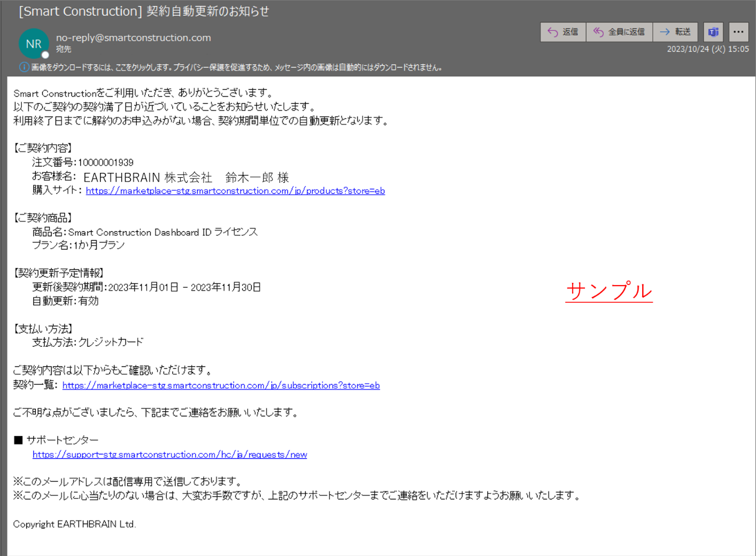The width and height of the screenshot is (756, 556).
Task: Click the Reply (返信) button
Action: 563,32
